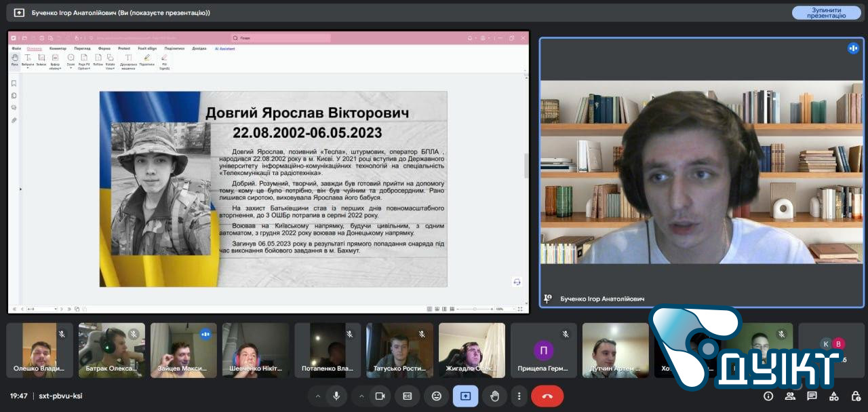
Task: Switch to the Перегляд ribbon tab
Action: tap(82, 49)
